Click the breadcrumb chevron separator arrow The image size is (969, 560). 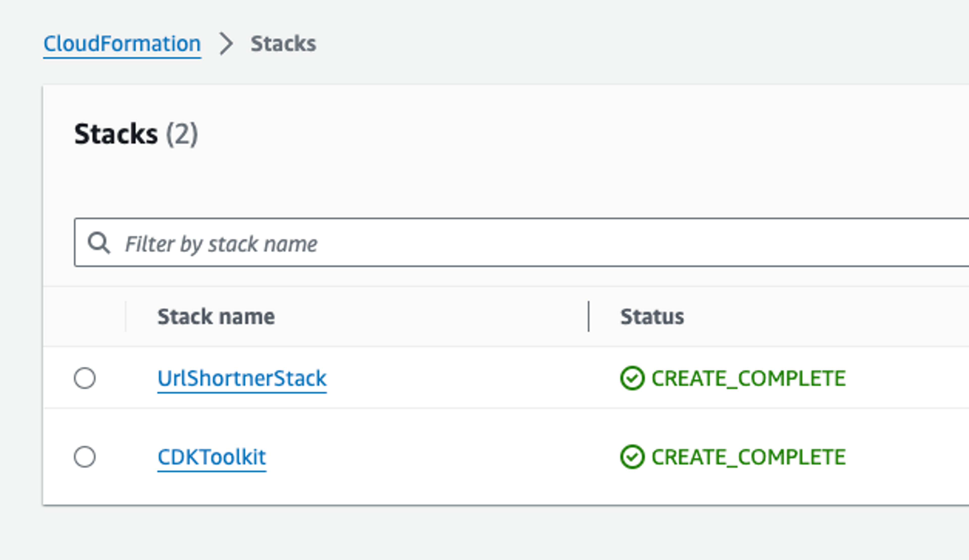pos(226,44)
